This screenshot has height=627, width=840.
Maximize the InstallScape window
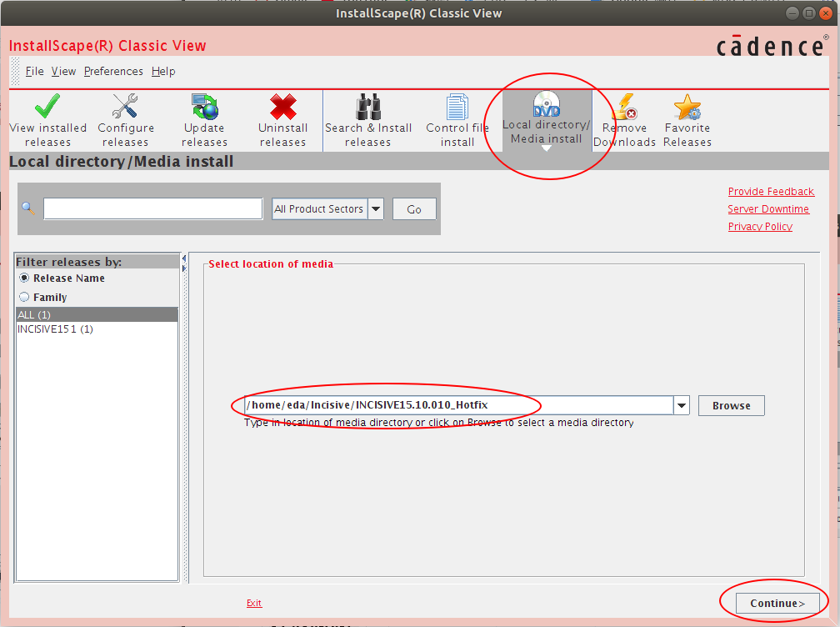(x=809, y=13)
